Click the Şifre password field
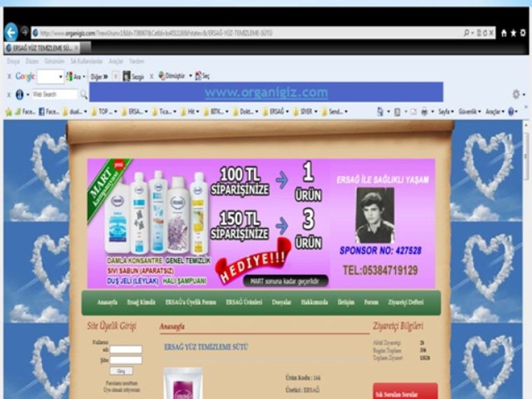 click(x=126, y=360)
